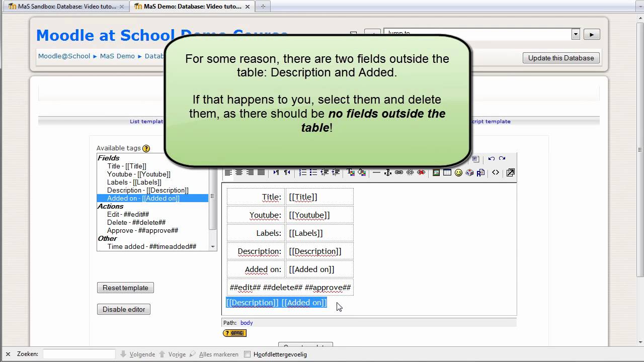Screen dimensions: 644x362
Task: Click the undo arrow in the editor toolbar
Action: [x=491, y=159]
